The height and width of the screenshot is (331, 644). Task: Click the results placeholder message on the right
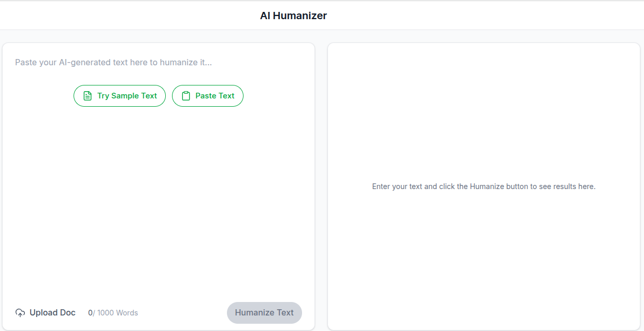[x=483, y=186]
